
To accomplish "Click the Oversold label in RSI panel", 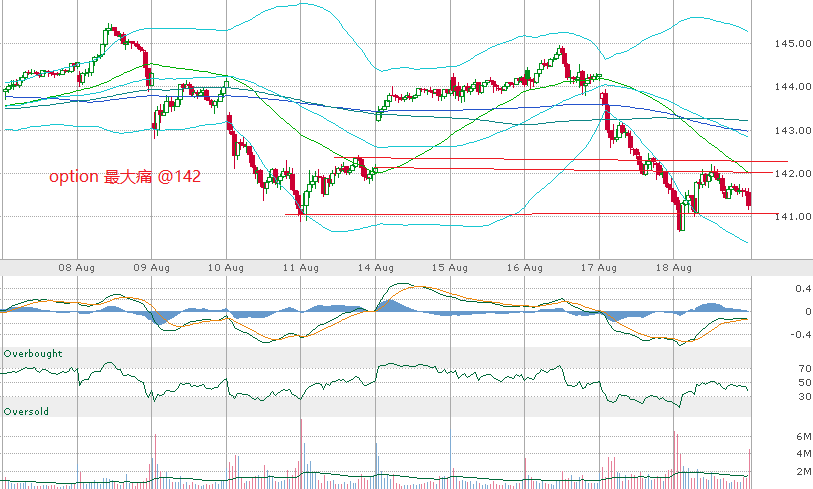I will tap(26, 411).
